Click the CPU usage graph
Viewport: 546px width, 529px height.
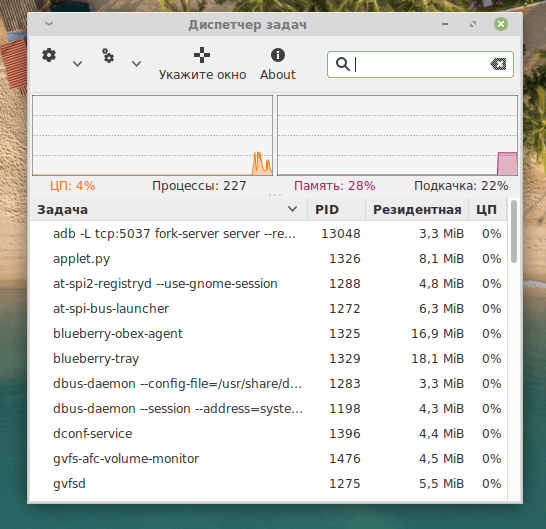pos(153,135)
